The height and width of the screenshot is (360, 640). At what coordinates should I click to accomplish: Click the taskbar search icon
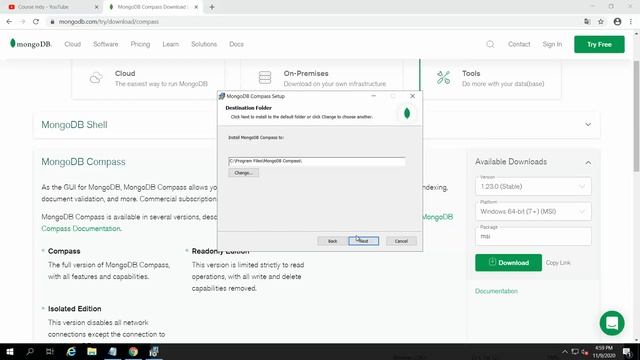coord(30,351)
